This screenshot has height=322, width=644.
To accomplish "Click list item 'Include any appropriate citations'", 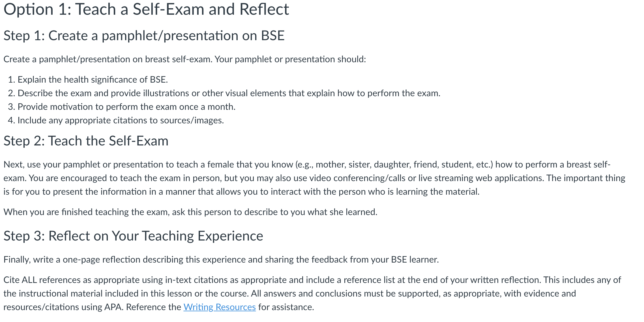I will (121, 120).
